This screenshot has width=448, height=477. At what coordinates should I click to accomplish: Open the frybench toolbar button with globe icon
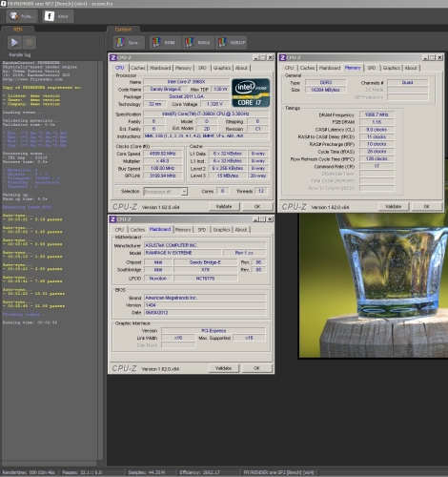(22, 16)
